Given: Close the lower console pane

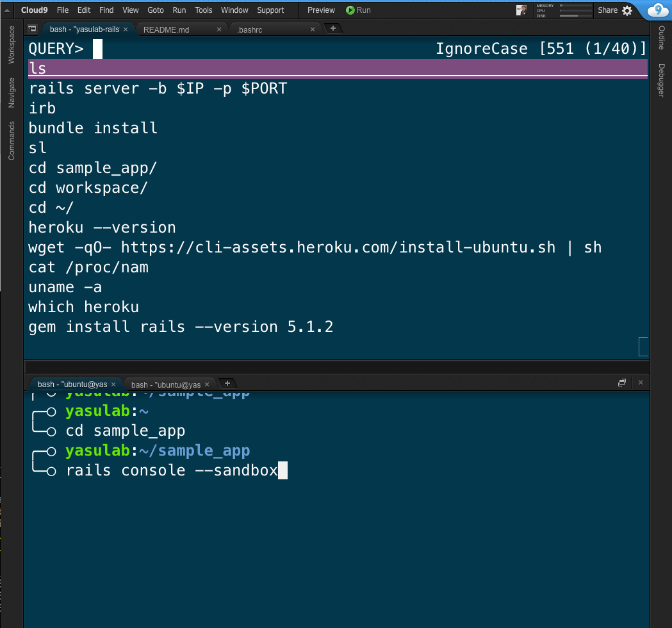Looking at the screenshot, I should [x=640, y=383].
